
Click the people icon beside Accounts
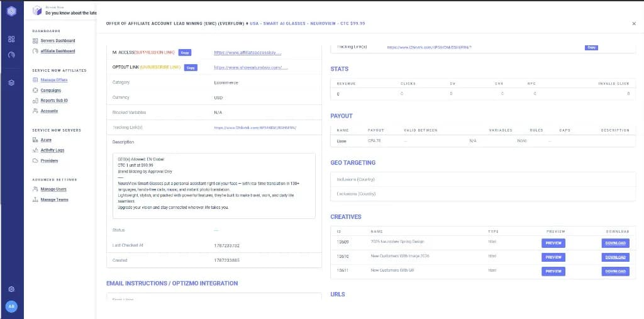tap(35, 111)
